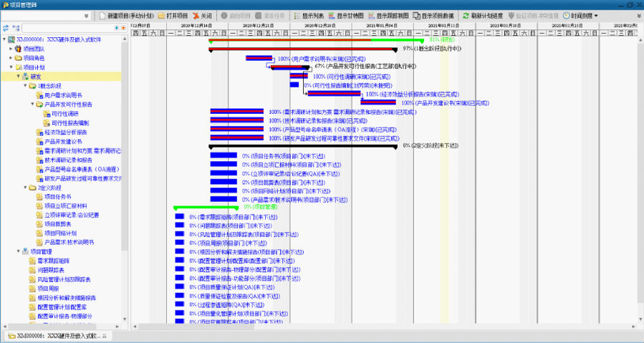Select 项目立项汇报材料 tree item

[x=66, y=206]
